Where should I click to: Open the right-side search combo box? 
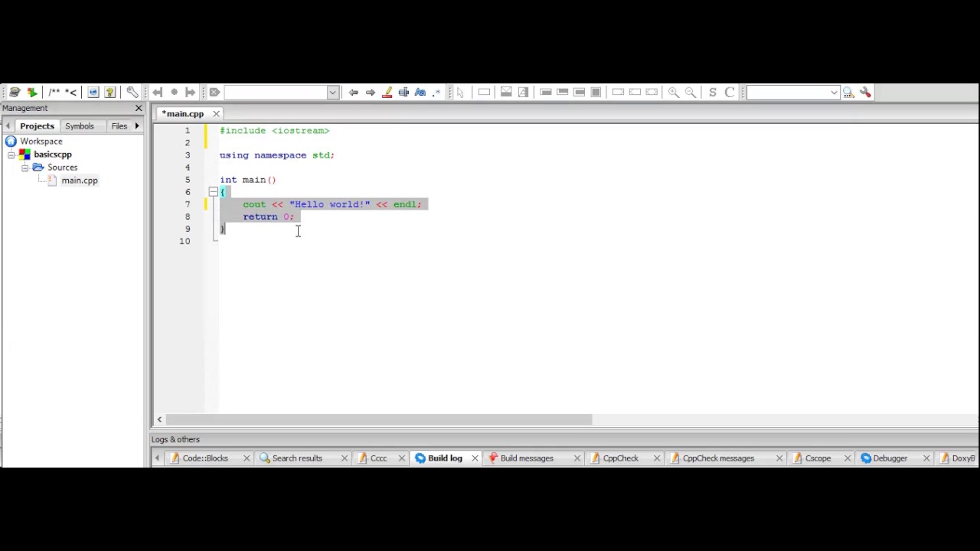(793, 92)
